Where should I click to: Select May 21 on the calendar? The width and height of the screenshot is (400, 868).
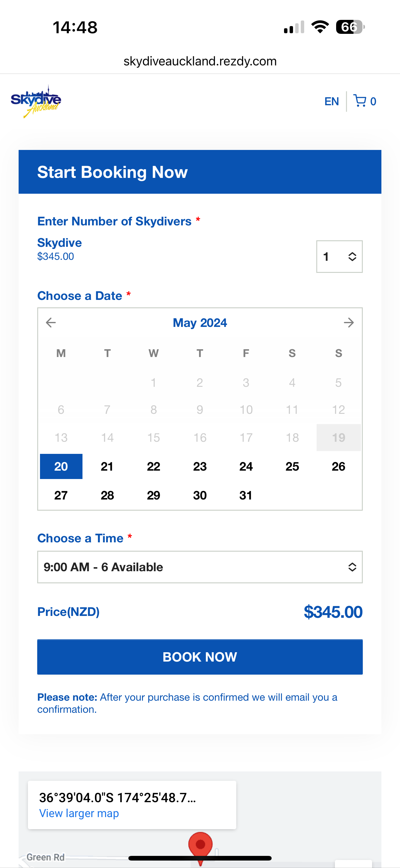pyautogui.click(x=107, y=466)
